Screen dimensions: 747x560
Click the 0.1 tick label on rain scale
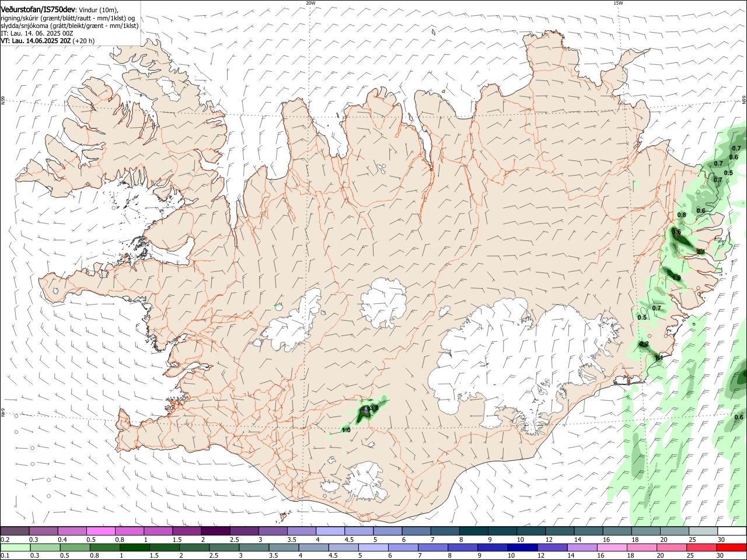[x=5, y=555]
